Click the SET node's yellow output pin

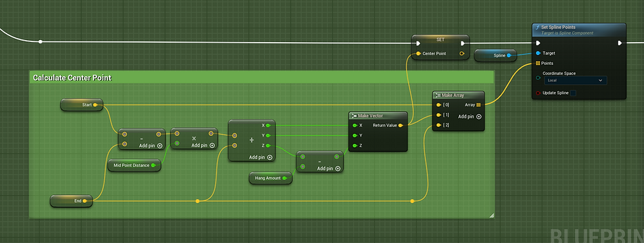coord(462,54)
